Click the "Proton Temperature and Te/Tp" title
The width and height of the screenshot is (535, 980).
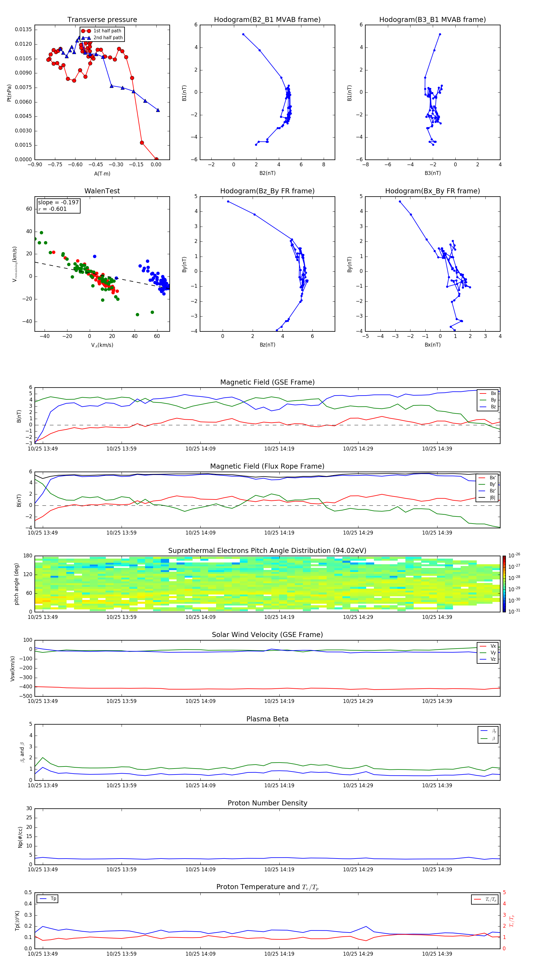coord(267,887)
